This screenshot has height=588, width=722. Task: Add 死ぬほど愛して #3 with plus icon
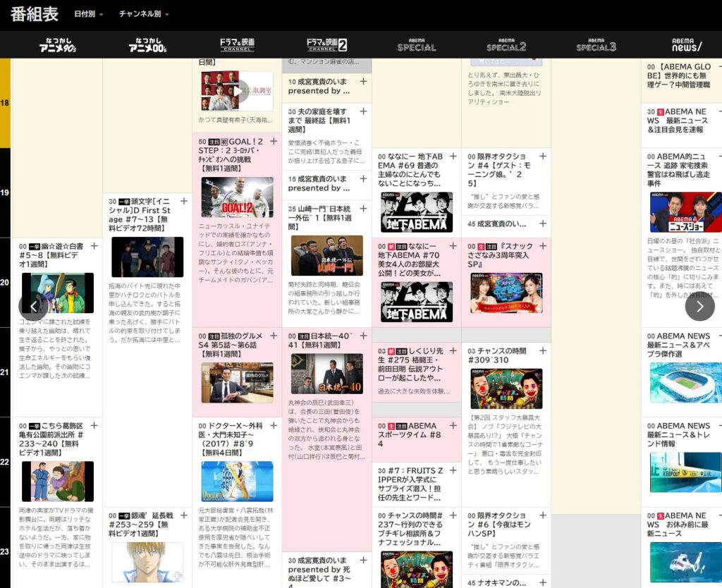pos(363,561)
